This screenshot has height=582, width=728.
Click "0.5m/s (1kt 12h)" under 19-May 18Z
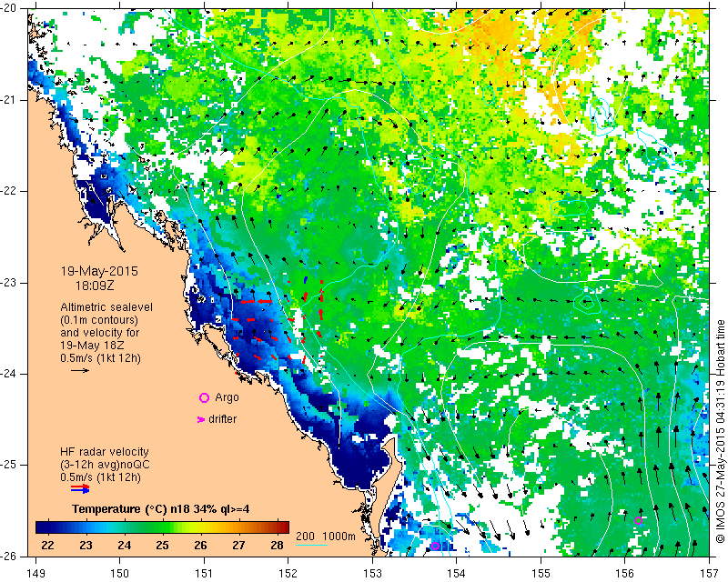coord(100,358)
